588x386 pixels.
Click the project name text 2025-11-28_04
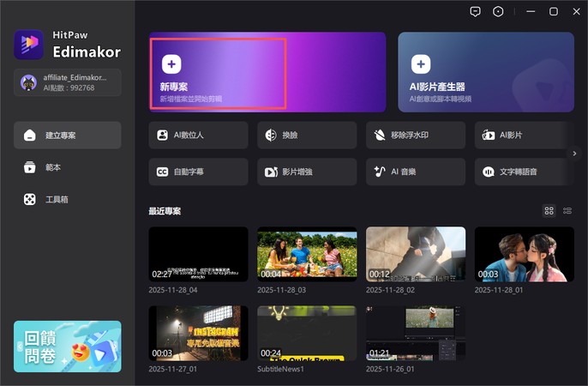click(173, 290)
